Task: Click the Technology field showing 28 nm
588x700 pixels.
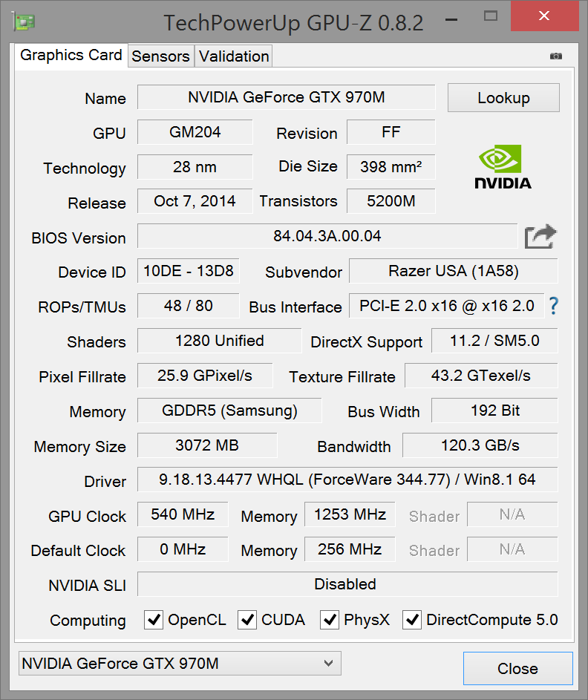Action: (x=195, y=167)
